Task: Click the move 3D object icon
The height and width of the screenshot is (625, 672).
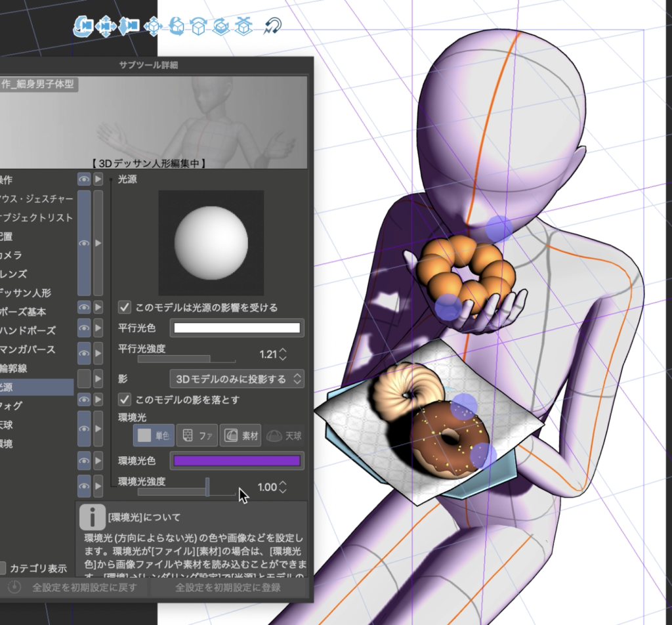Action: coord(153,26)
